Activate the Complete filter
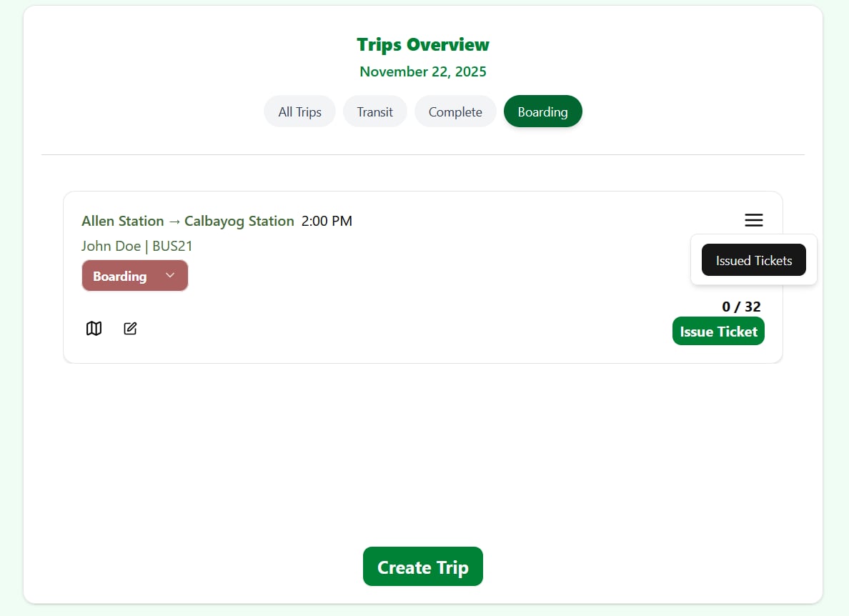Viewport: 849px width, 616px height. pyautogui.click(x=455, y=111)
